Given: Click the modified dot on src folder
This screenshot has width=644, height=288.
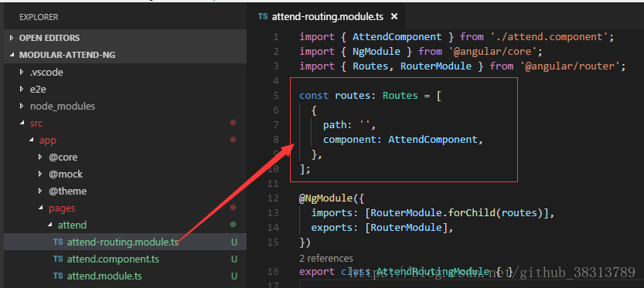Looking at the screenshot, I should [x=233, y=123].
